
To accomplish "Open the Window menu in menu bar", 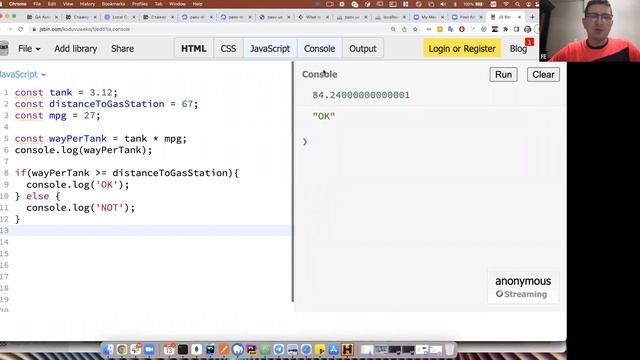I will point(177,4).
